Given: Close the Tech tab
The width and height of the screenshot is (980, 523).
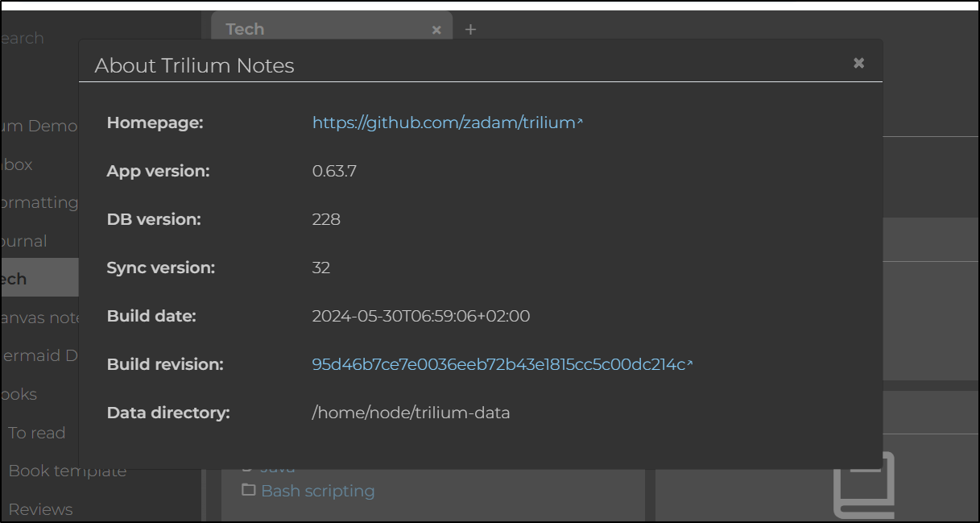Looking at the screenshot, I should pos(436,30).
